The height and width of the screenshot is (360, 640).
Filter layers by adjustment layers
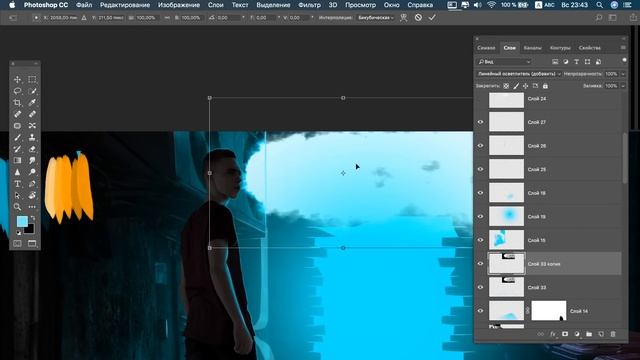pos(566,62)
